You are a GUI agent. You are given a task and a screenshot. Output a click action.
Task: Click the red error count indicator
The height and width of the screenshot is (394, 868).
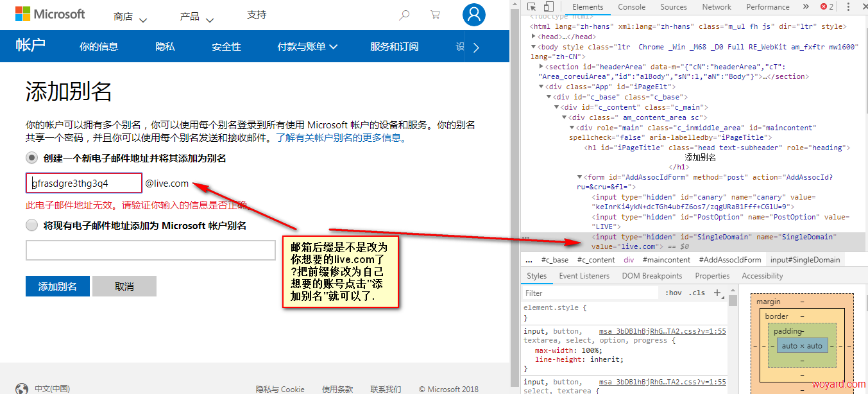827,7
